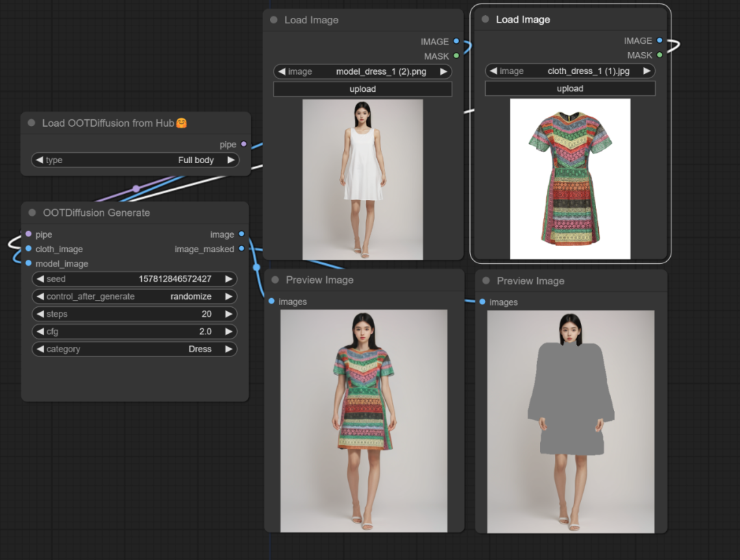
Task: Click the pipe output socket on Load OOTDiffusion
Action: [243, 144]
